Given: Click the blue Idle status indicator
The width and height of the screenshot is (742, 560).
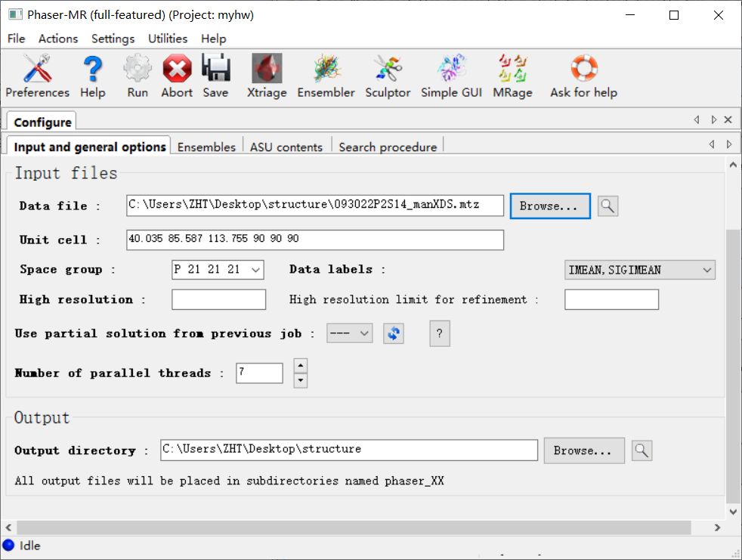Looking at the screenshot, I should click(8, 546).
